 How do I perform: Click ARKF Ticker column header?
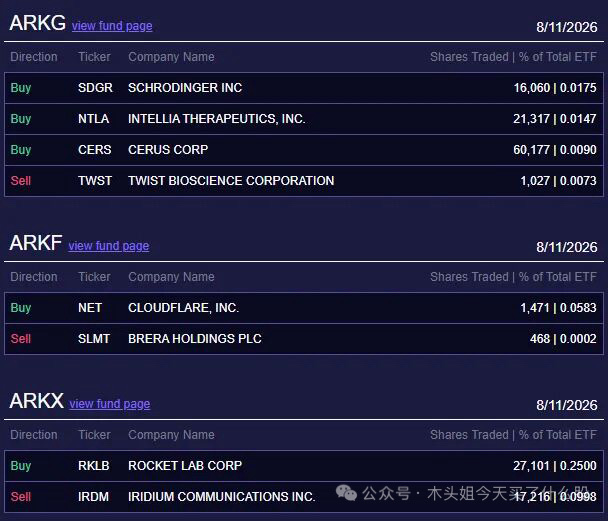(x=94, y=277)
